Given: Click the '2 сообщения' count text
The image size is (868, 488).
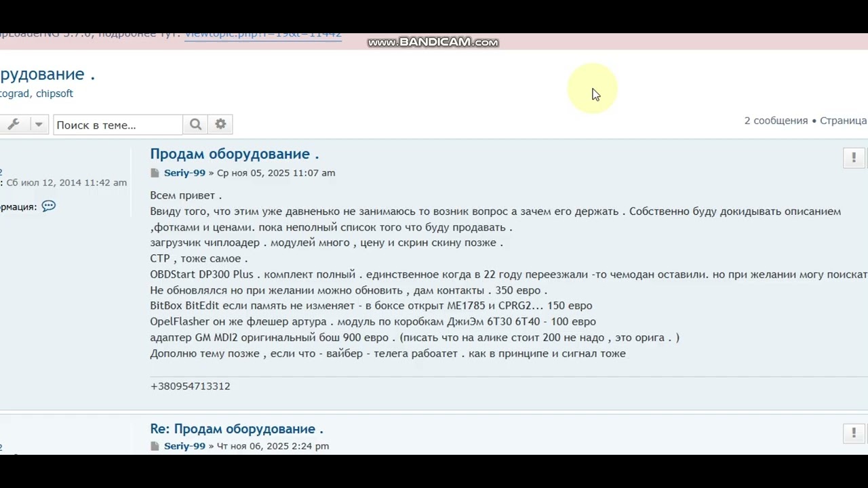Looking at the screenshot, I should tap(776, 121).
